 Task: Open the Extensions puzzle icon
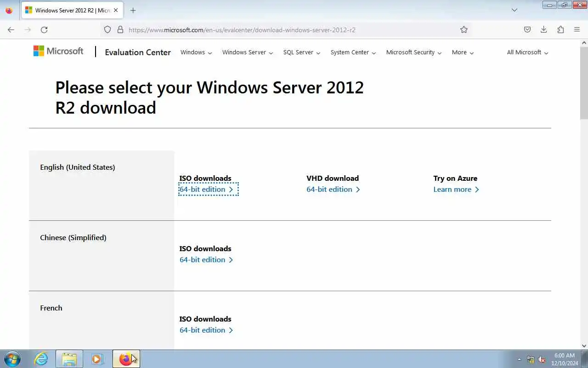(560, 29)
